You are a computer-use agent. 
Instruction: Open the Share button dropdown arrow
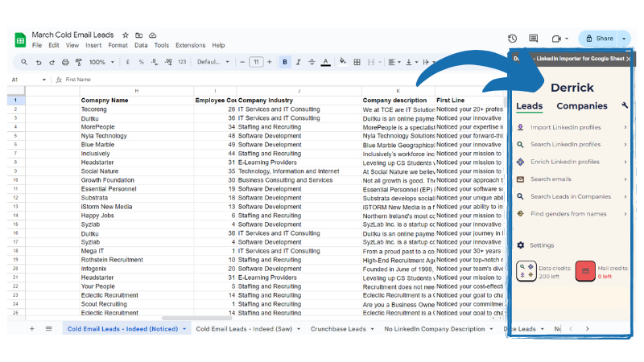click(624, 39)
